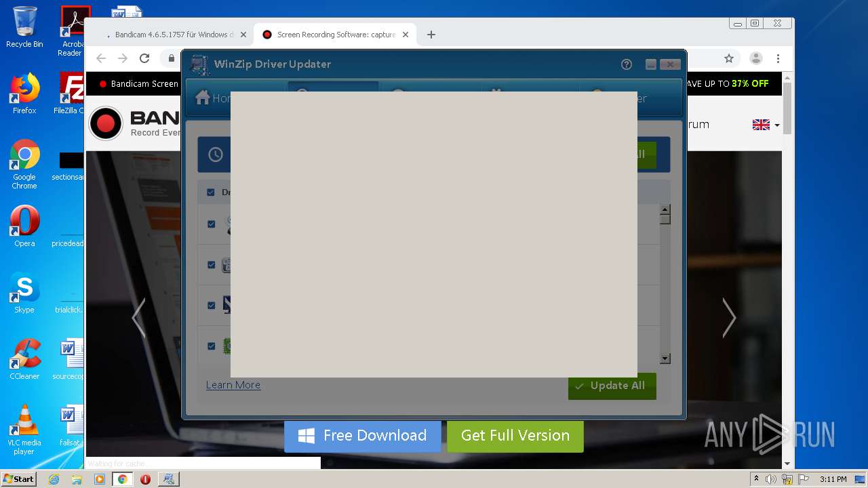Image resolution: width=868 pixels, height=488 pixels.
Task: Open the CCleaner desktop shortcut
Action: 24,359
